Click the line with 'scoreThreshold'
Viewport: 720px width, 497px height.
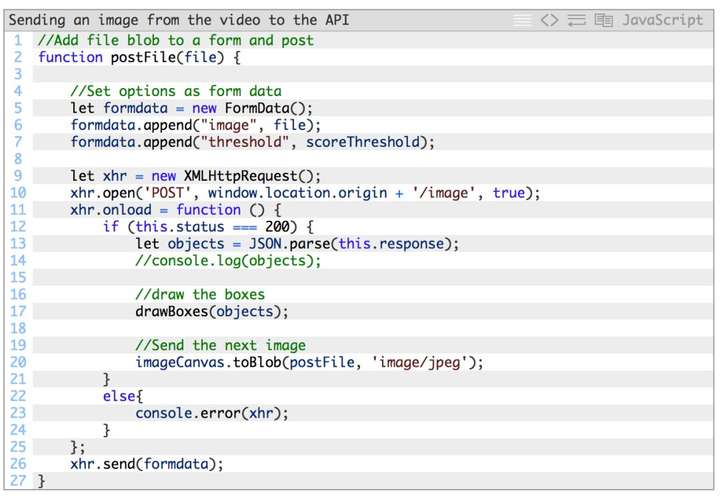253,142
